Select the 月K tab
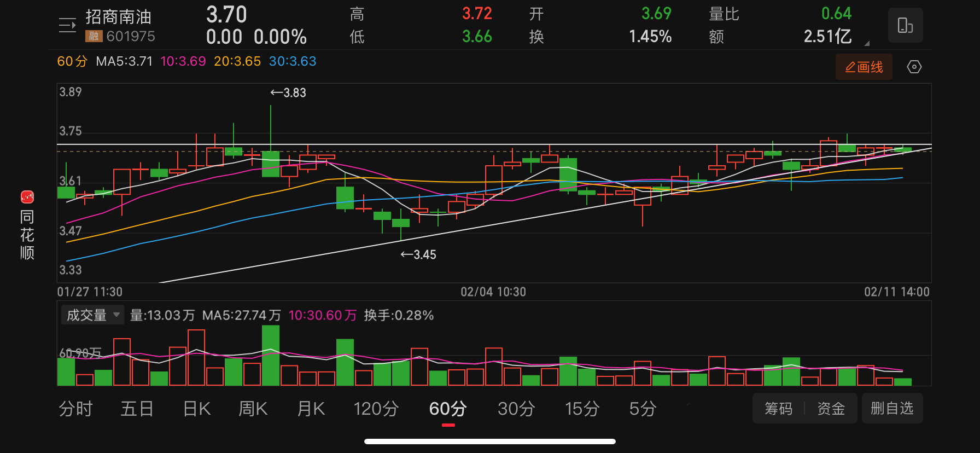This screenshot has height=453, width=980. 311,409
